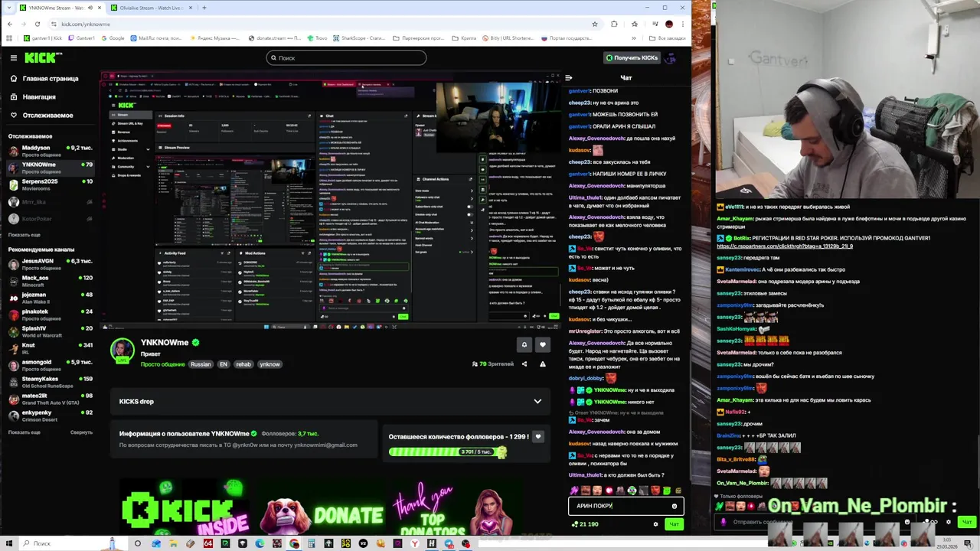Focus the Поиск search field
980x551 pixels.
(x=346, y=57)
